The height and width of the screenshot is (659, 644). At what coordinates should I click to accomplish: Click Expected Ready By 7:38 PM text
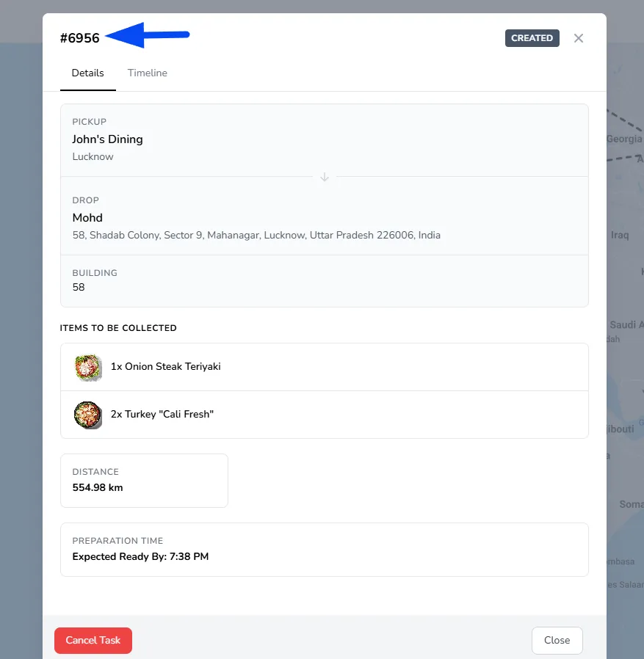(x=140, y=556)
